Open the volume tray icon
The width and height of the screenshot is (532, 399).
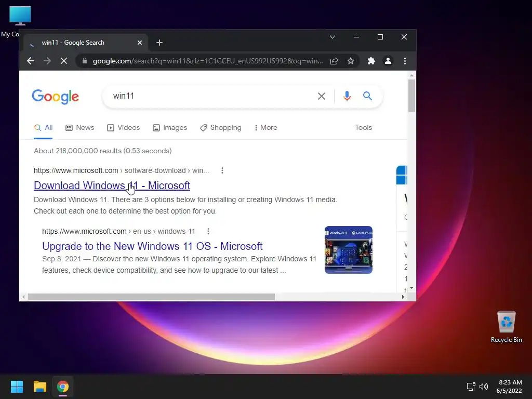(484, 387)
